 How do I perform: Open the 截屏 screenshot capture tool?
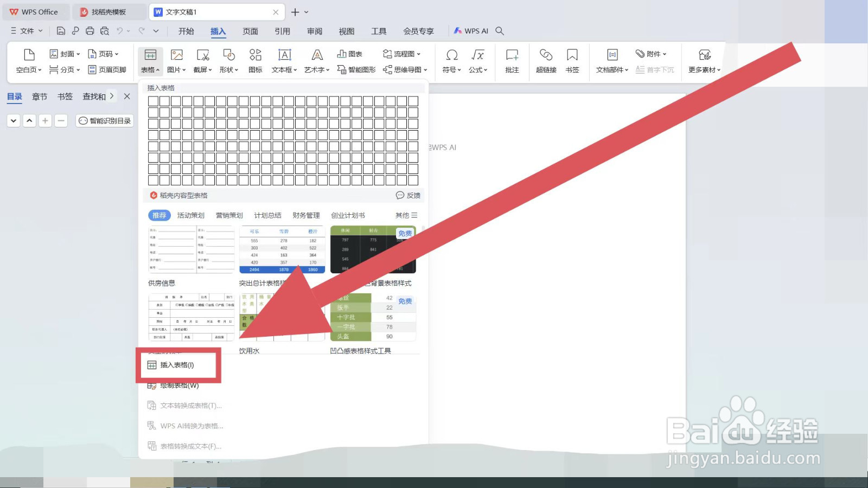(x=202, y=61)
